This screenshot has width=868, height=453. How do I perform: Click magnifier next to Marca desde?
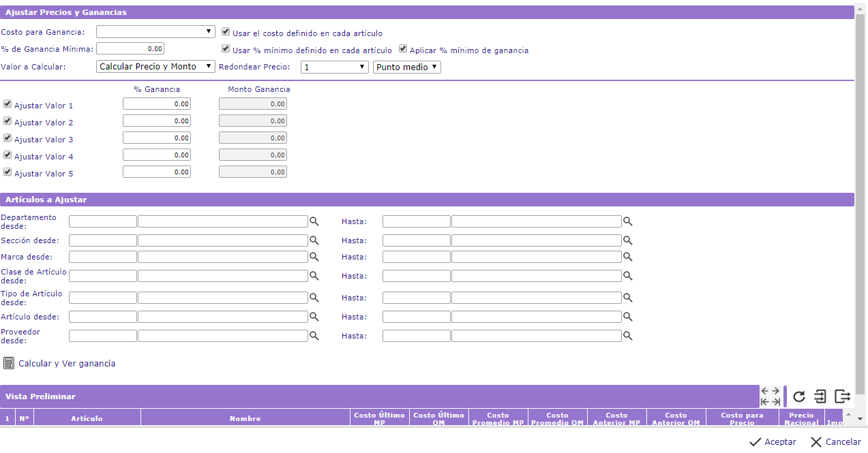(x=314, y=257)
